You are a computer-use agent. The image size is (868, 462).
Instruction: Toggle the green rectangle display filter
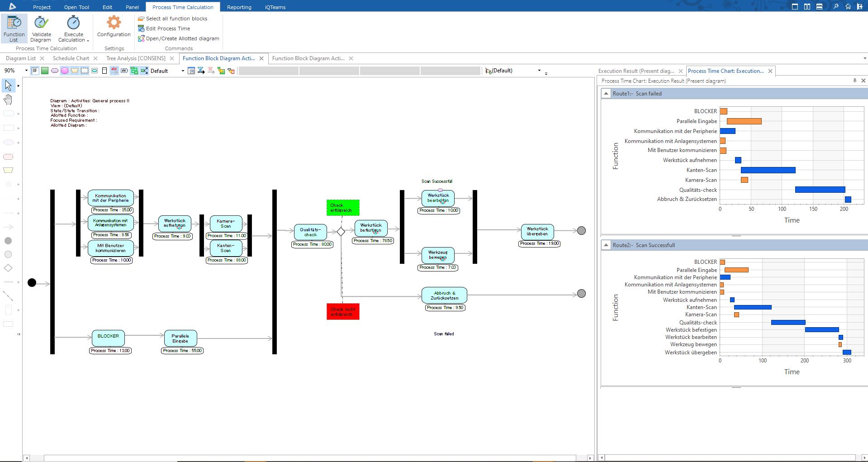(45, 71)
